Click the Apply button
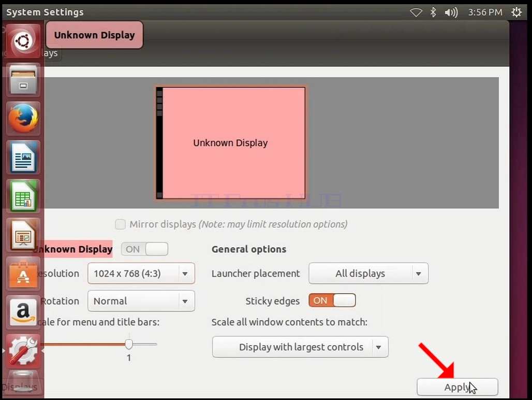Image resolution: width=532 pixels, height=400 pixels. coord(457,387)
